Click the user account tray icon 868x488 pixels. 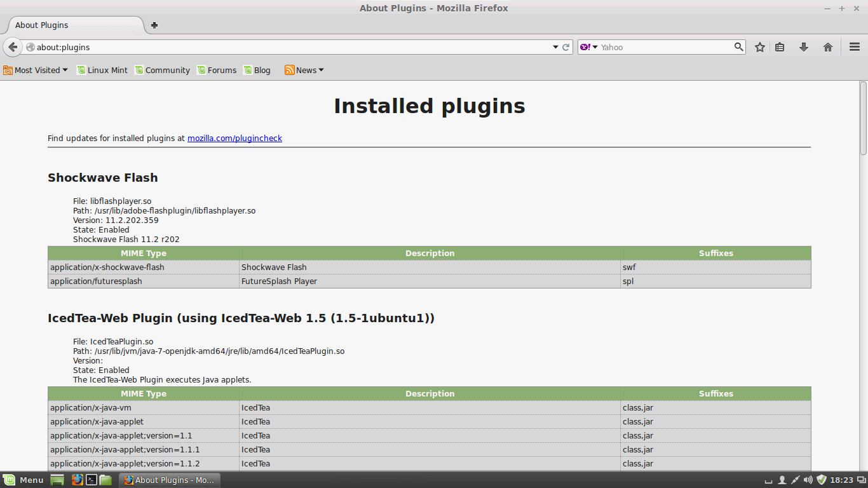(x=782, y=480)
